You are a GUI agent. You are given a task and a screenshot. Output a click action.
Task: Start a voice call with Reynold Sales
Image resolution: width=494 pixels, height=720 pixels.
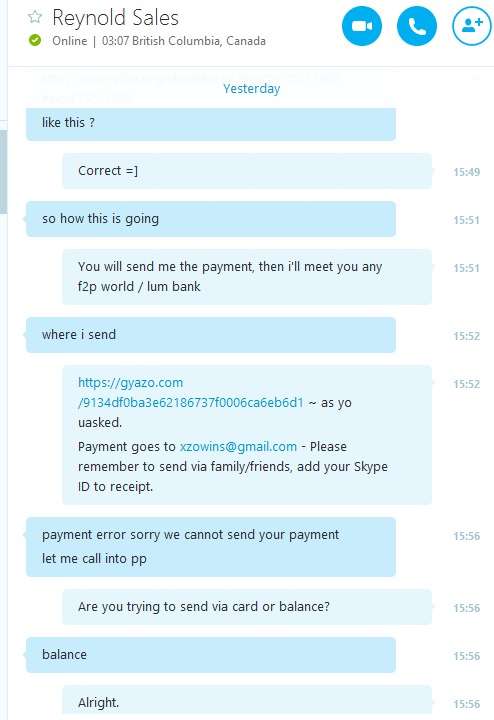pos(416,26)
